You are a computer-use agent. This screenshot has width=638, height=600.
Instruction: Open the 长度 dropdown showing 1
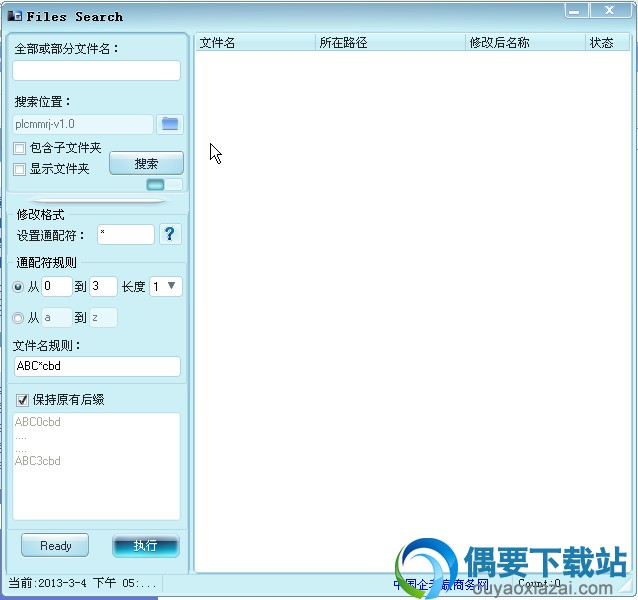[166, 286]
